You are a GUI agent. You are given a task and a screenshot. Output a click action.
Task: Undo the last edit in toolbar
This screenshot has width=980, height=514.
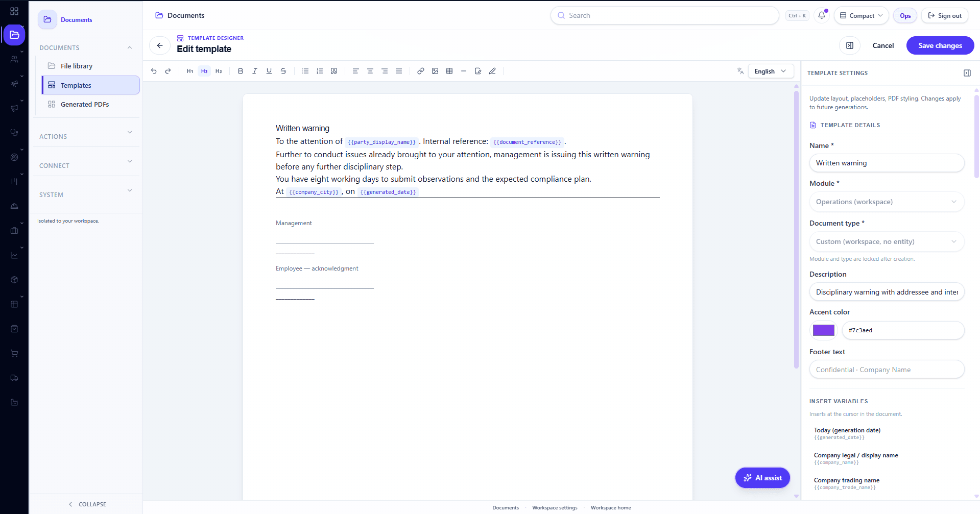[x=154, y=71]
